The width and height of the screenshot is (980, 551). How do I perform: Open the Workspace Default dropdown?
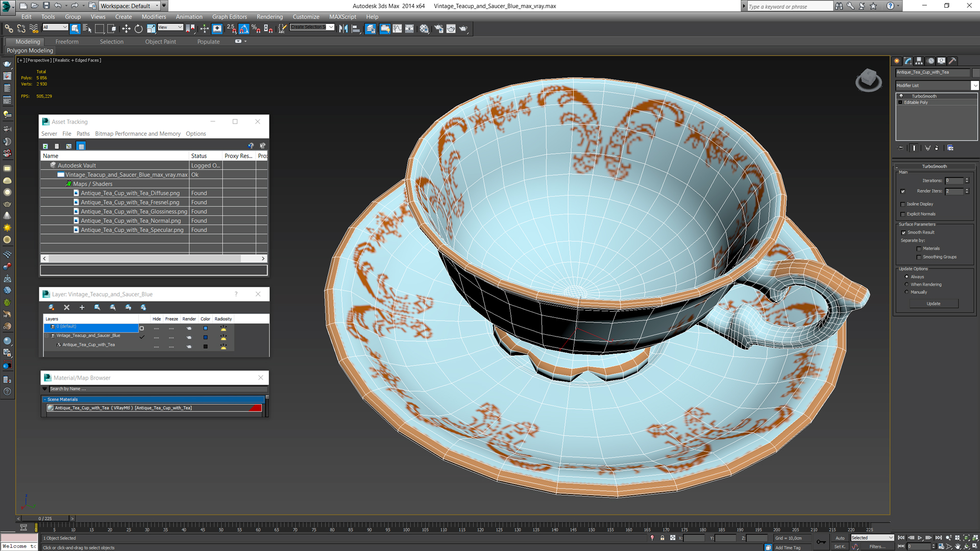(x=129, y=6)
